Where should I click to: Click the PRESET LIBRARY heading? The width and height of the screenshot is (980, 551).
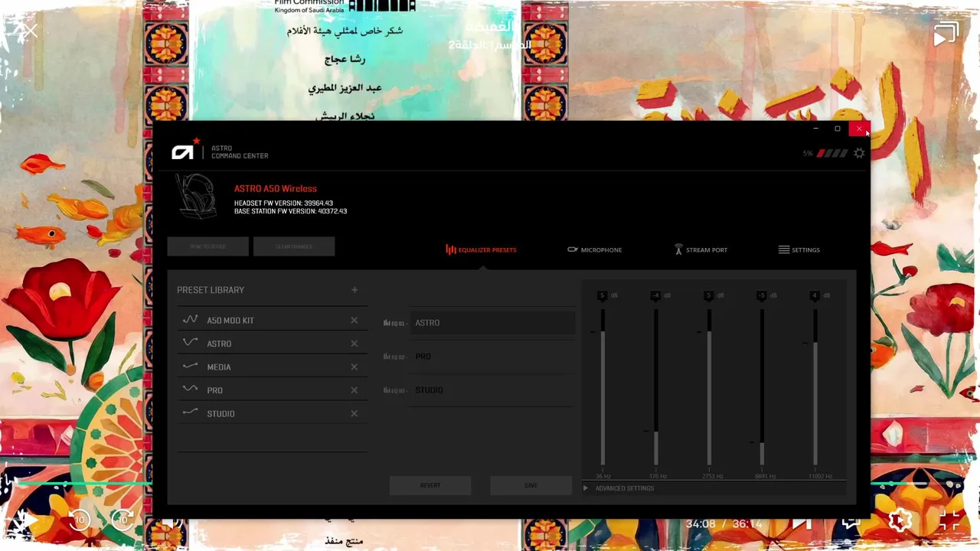pos(211,290)
